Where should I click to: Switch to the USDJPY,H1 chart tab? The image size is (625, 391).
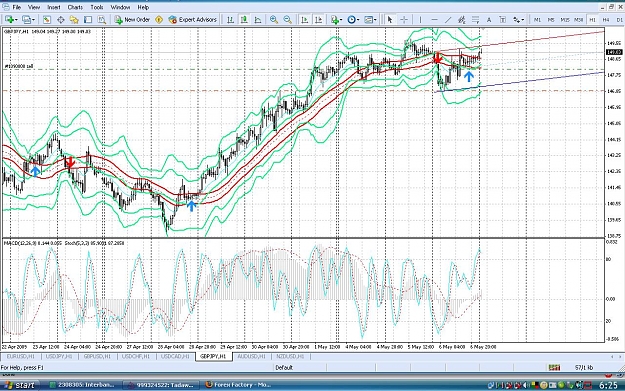pyautogui.click(x=59, y=356)
